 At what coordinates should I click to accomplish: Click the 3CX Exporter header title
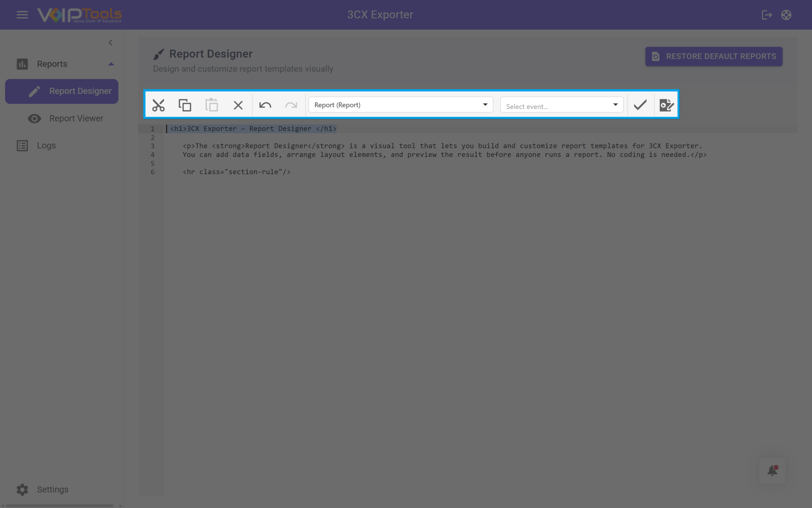pos(380,15)
